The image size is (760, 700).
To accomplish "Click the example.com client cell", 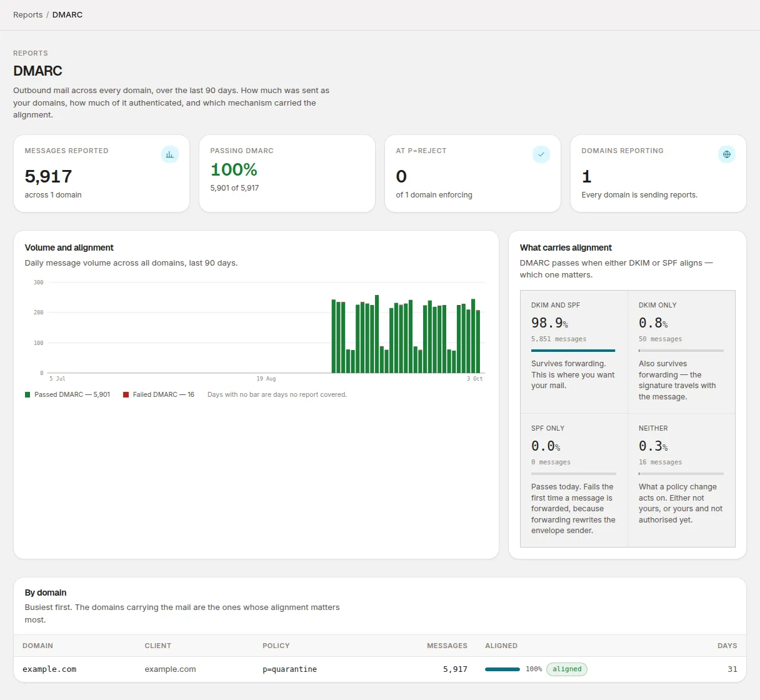I will 170,669.
